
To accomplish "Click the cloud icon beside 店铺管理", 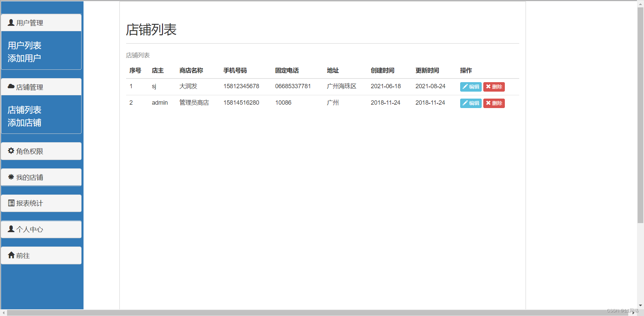I will coord(11,87).
